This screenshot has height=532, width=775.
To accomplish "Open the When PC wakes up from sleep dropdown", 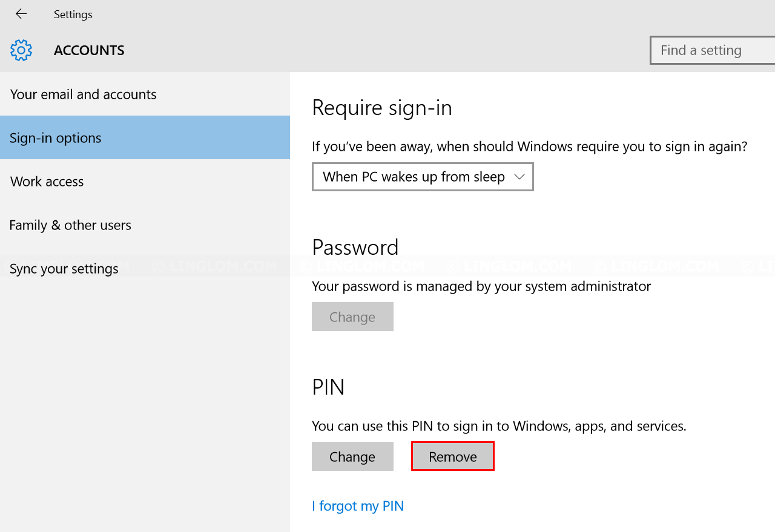I will click(x=423, y=177).
